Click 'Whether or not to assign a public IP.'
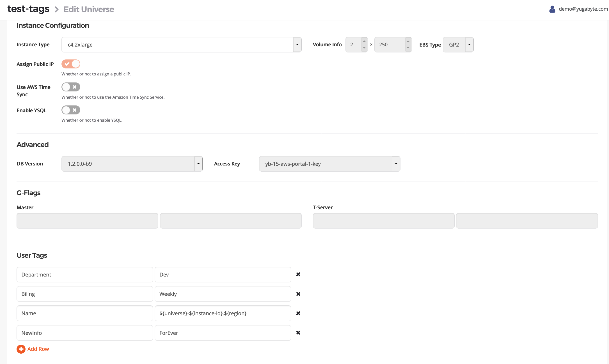 pyautogui.click(x=96, y=74)
